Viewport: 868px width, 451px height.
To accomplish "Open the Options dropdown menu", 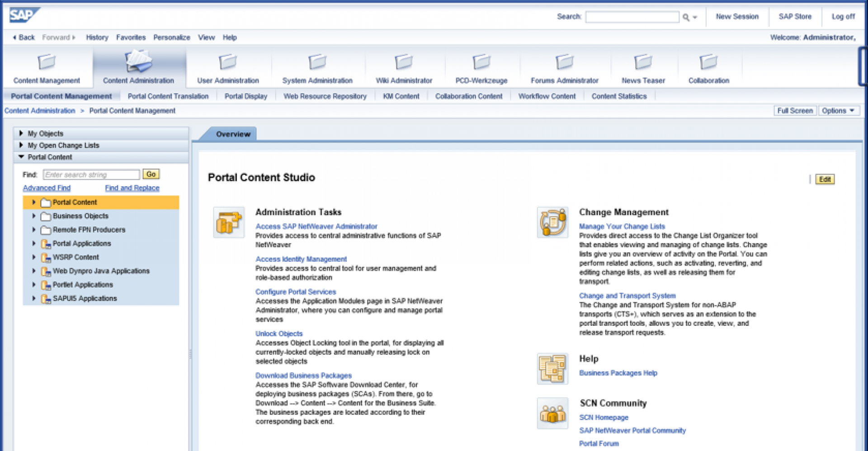I will coord(838,111).
